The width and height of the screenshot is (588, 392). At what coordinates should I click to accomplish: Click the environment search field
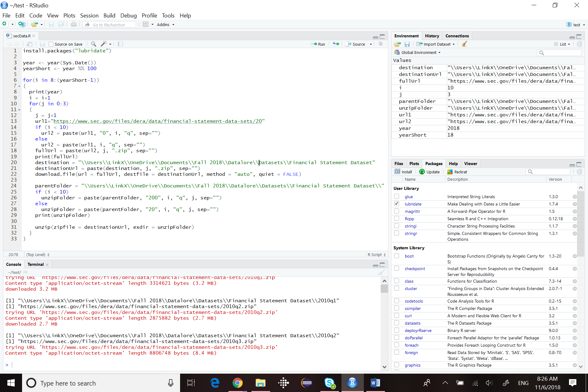(x=559, y=53)
